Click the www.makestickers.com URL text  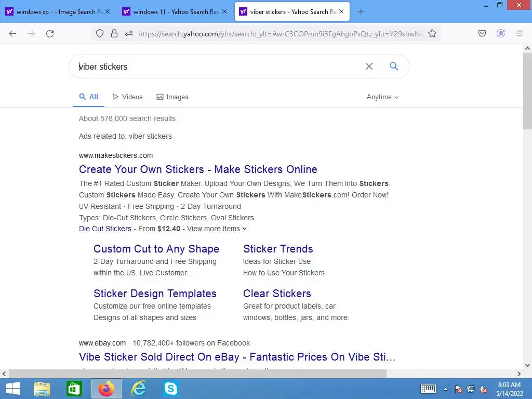[116, 155]
